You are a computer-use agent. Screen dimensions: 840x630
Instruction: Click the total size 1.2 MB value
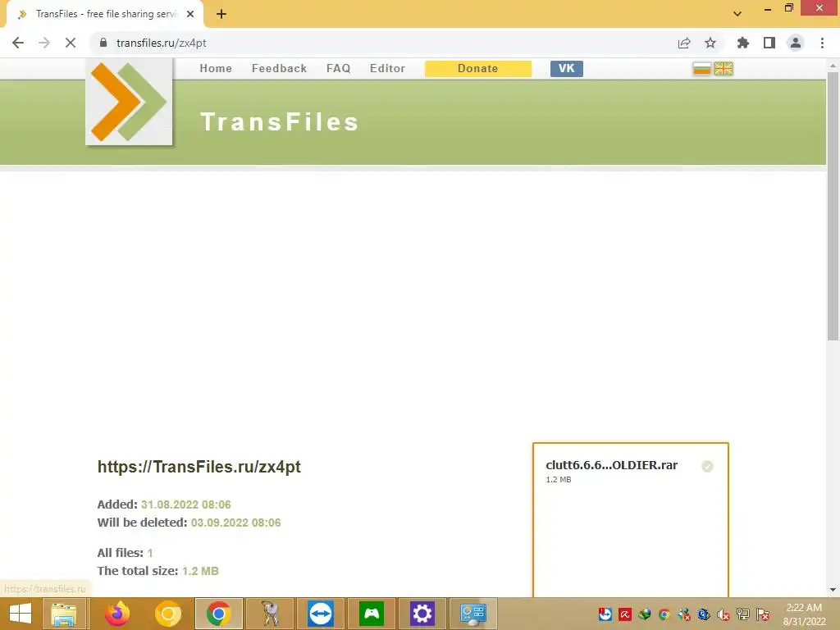click(x=200, y=571)
